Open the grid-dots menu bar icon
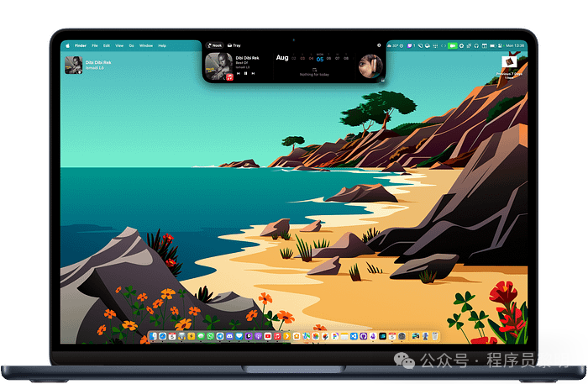 (435, 45)
